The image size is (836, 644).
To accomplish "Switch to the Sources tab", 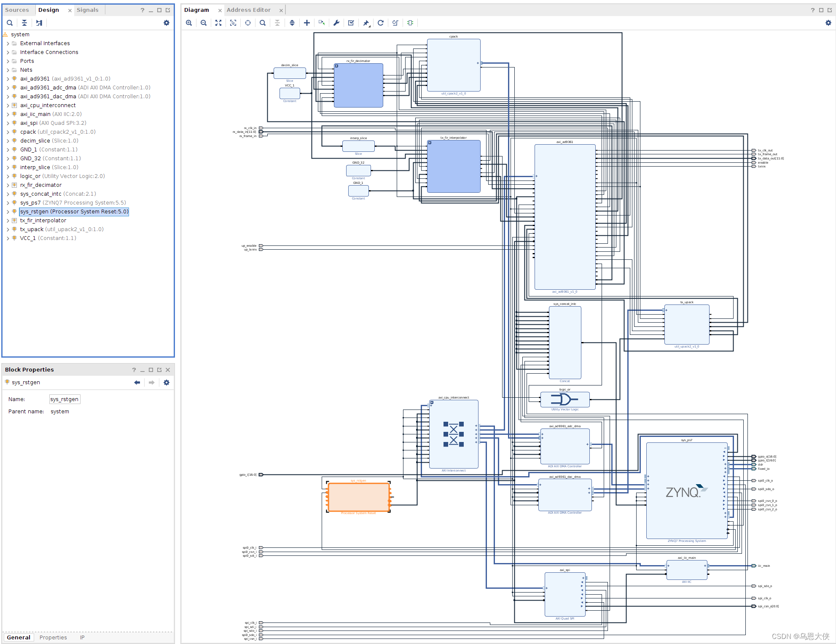I will pos(16,9).
